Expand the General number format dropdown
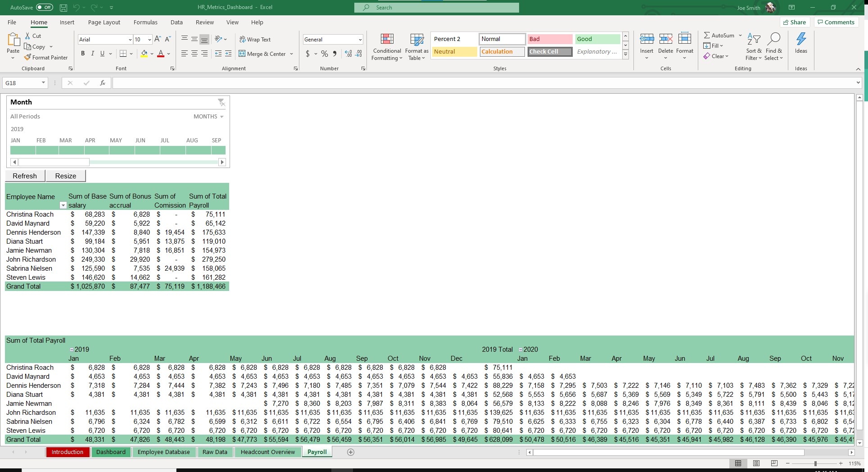Screen dimensions: 868x472 tap(360, 40)
